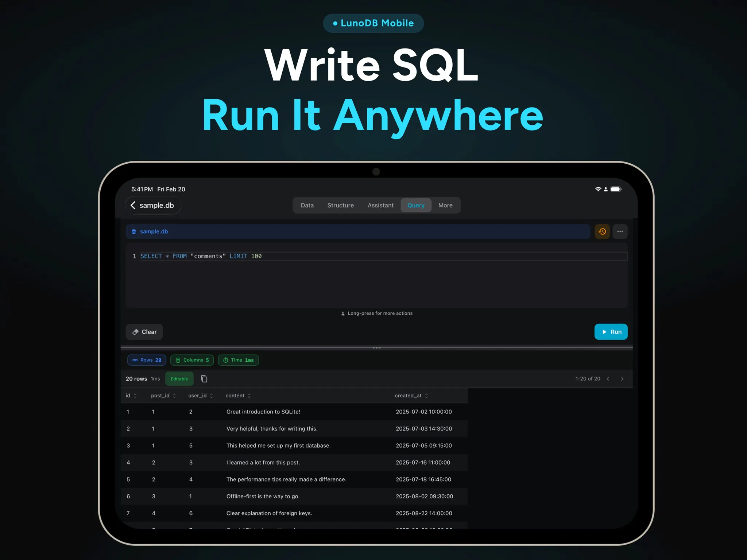Sort by the user_id column header

click(201, 396)
